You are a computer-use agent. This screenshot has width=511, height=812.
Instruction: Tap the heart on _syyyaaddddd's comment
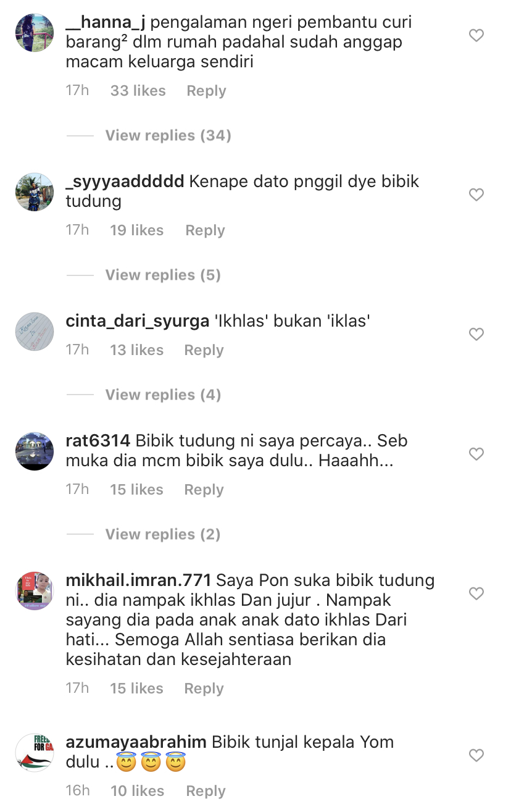(476, 195)
